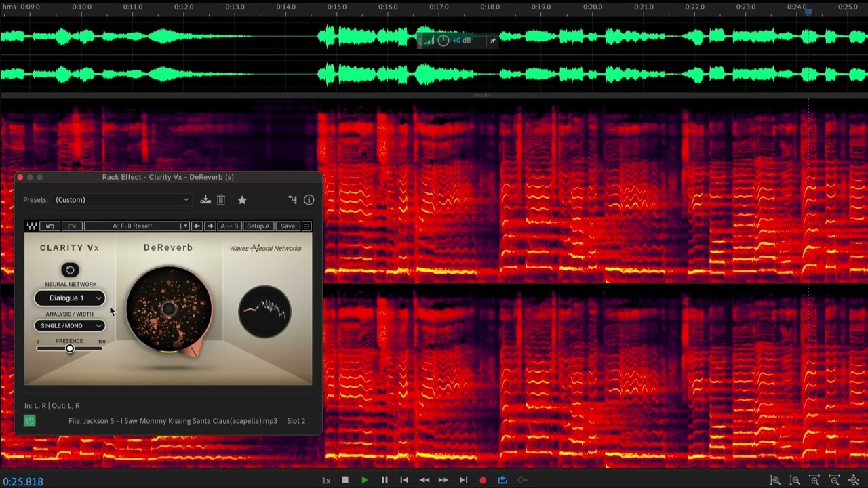Click the Jackson 5 file name text
This screenshot has height=488, width=868.
(x=173, y=421)
